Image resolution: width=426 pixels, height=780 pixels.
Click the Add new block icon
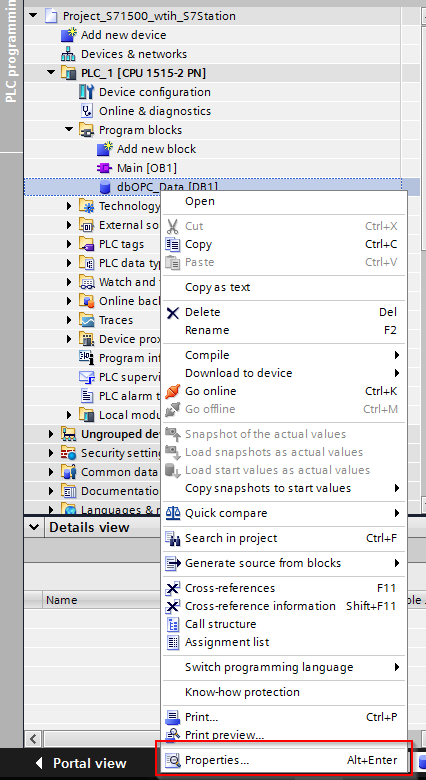tap(104, 149)
